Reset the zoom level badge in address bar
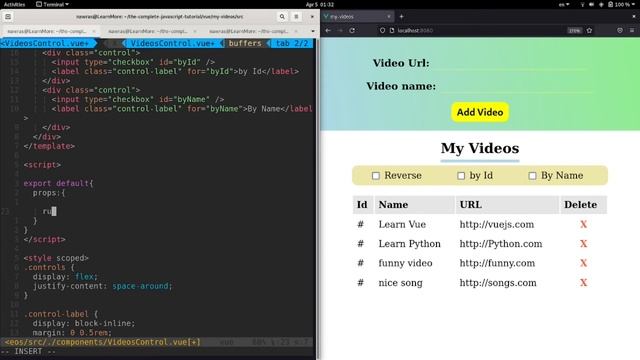The image size is (640, 360). click(x=574, y=31)
